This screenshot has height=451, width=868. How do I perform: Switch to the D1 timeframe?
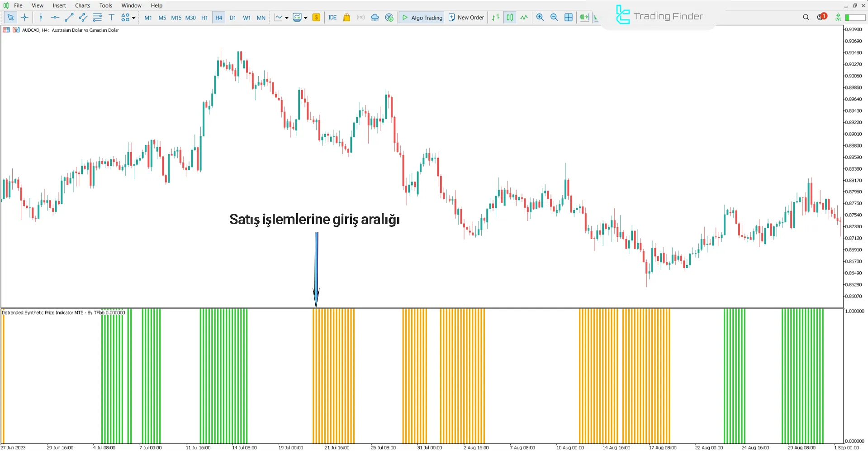click(232, 17)
